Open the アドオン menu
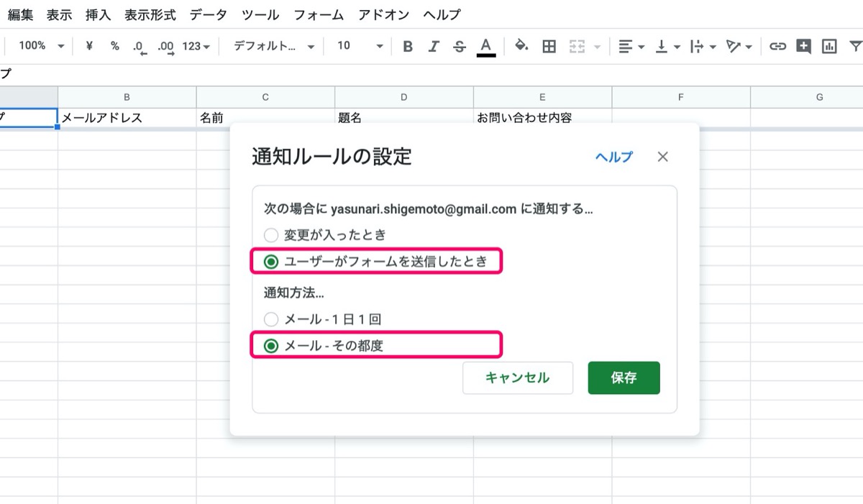This screenshot has height=504, width=863. tap(384, 14)
